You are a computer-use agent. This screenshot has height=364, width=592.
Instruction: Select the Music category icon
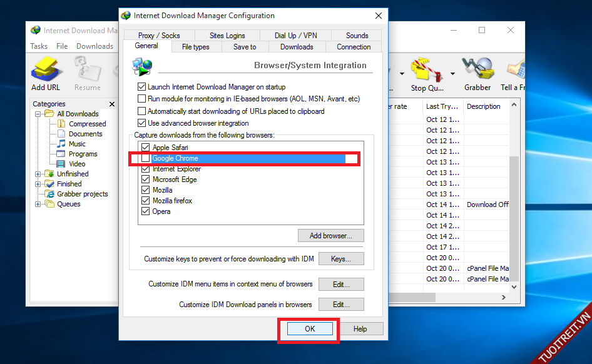61,144
